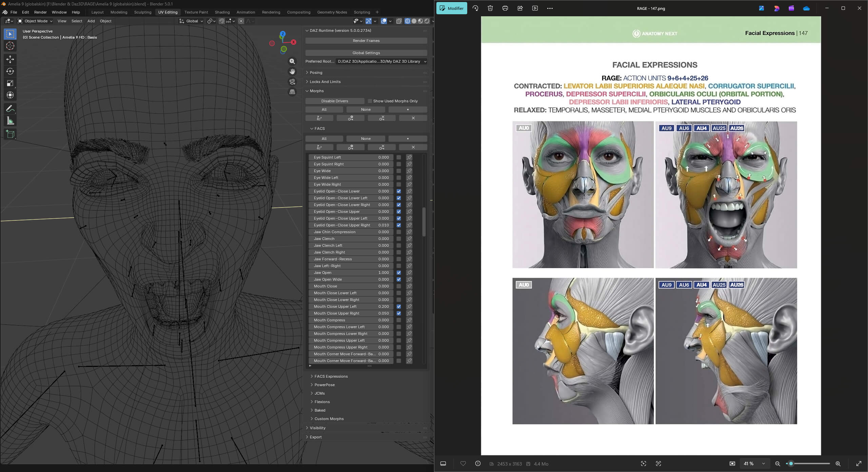This screenshot has height=472, width=868.
Task: Enable Show Used Morphs Only checkbox
Action: pos(370,101)
